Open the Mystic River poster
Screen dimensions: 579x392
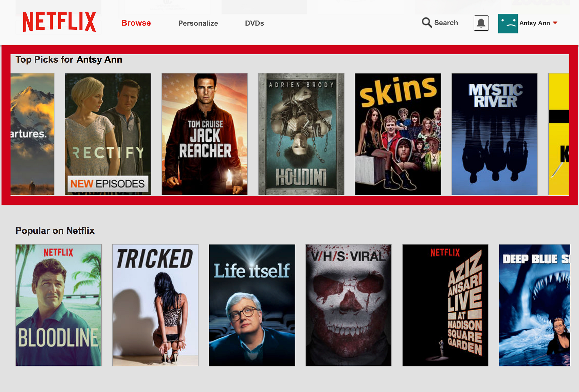point(494,134)
